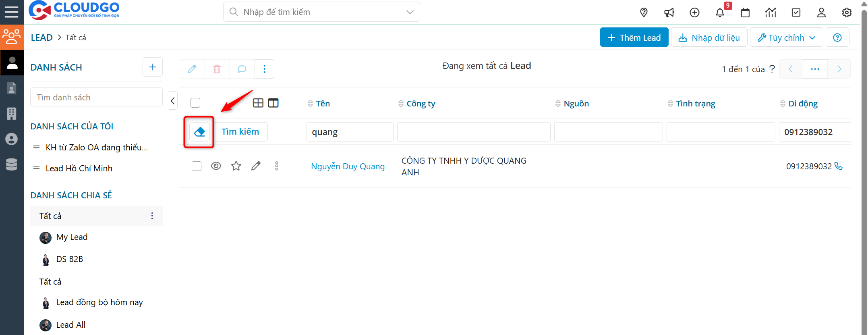Open the settings gear icon
Screen dimensions: 868x335
(x=847, y=12)
